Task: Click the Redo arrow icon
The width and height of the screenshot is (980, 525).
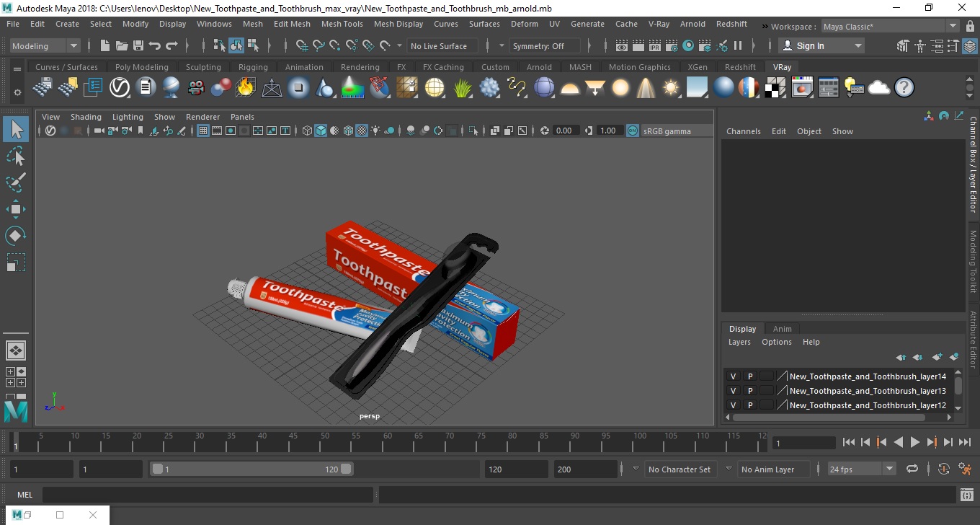Action: pos(171,45)
